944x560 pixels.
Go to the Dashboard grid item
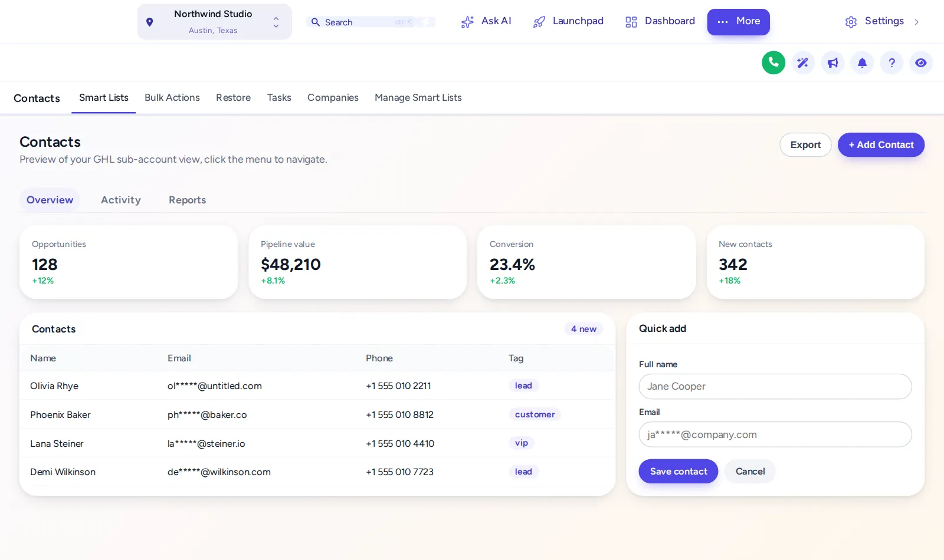[x=660, y=21]
